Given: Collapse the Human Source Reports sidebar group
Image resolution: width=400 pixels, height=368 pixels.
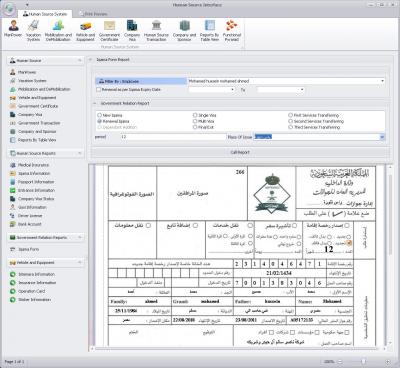Looking at the screenshot, I should tap(80, 153).
